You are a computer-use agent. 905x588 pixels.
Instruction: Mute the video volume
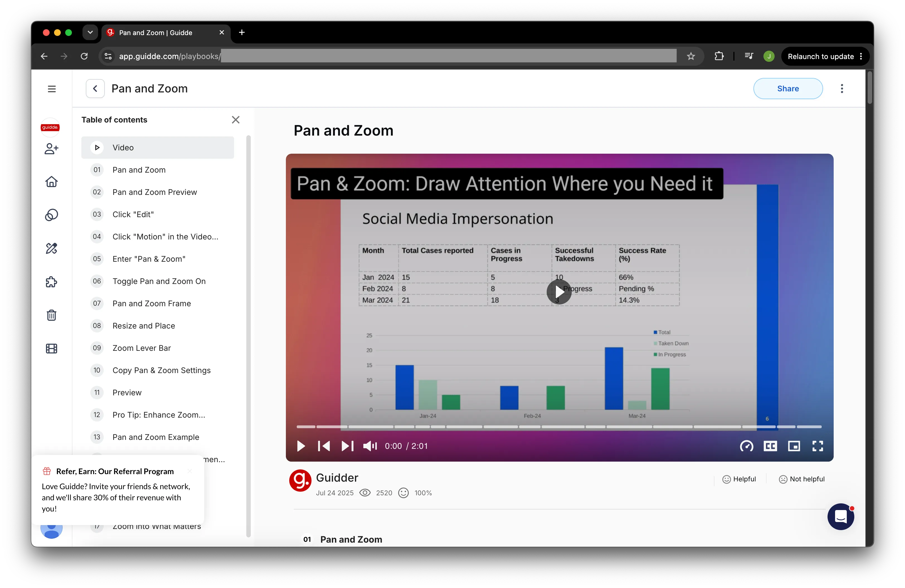[369, 446]
